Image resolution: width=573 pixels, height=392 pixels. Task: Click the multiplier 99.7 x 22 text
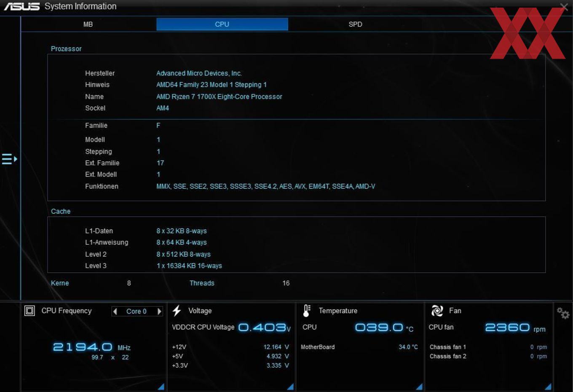(x=110, y=357)
